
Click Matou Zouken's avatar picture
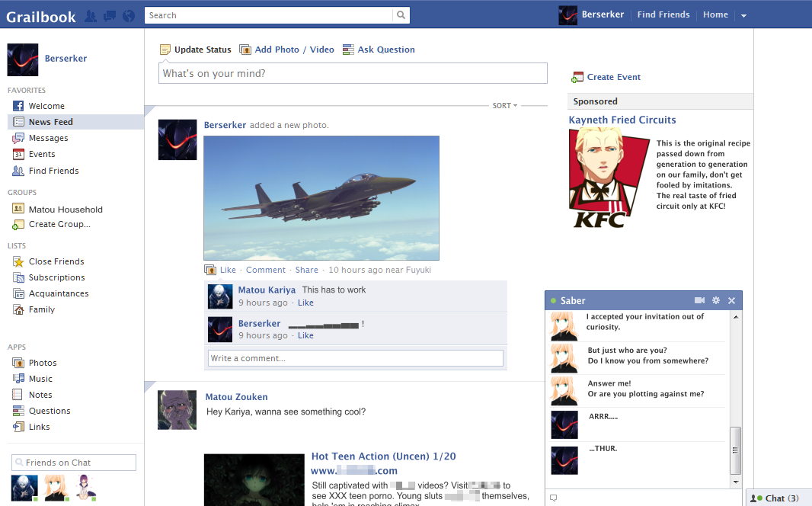[x=177, y=410]
